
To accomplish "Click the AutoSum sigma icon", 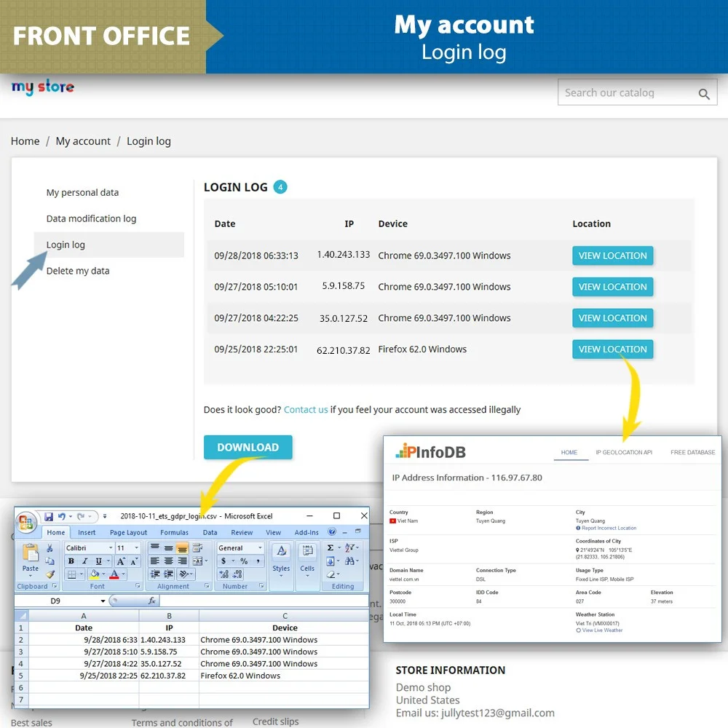I will tap(331, 548).
